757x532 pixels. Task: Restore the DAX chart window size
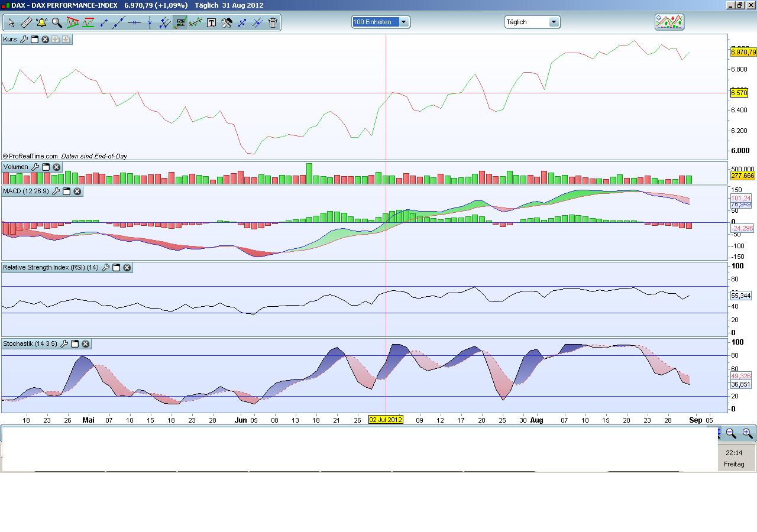click(x=740, y=5)
